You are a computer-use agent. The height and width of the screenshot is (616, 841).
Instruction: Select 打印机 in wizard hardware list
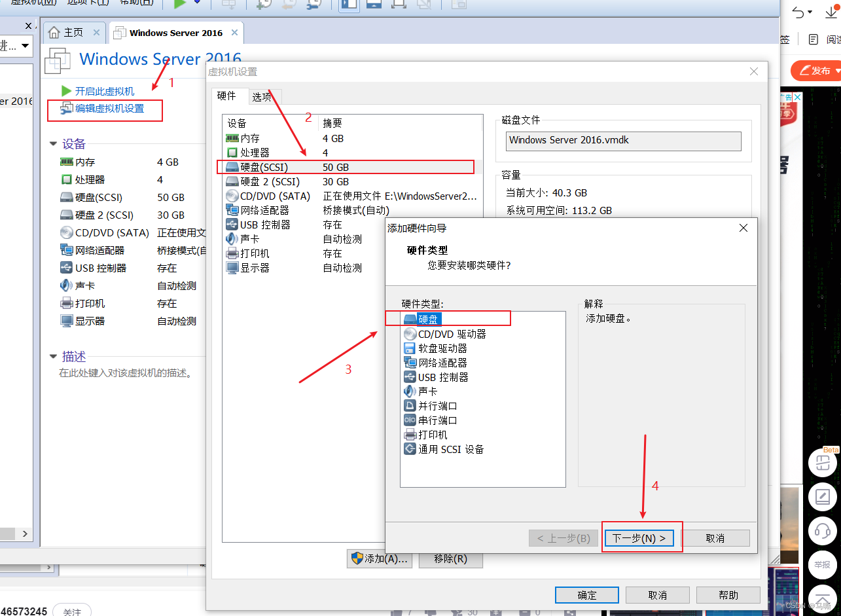pyautogui.click(x=426, y=435)
